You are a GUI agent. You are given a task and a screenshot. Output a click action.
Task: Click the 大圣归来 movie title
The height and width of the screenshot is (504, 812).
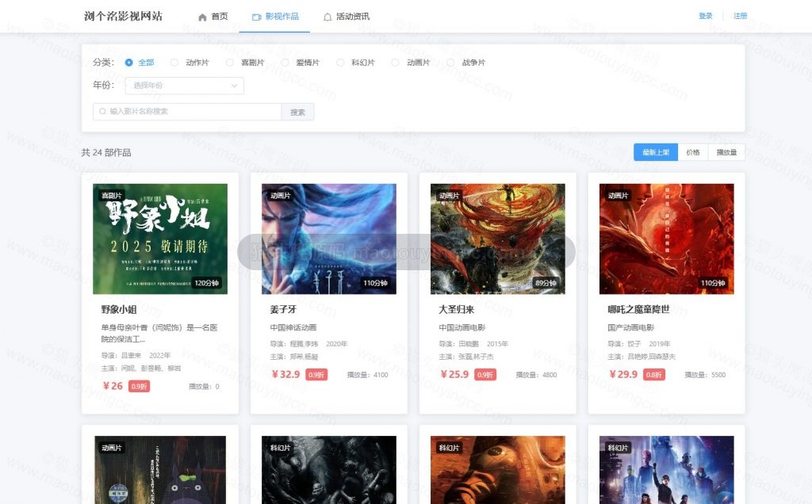tap(456, 309)
